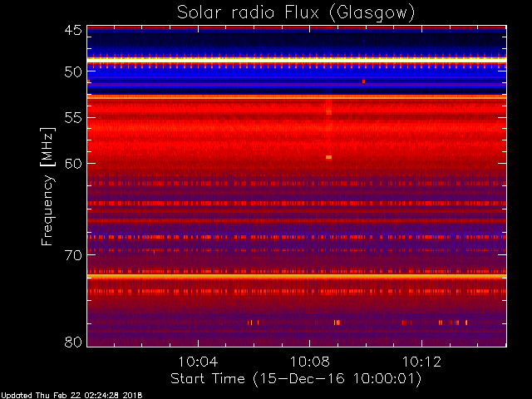532x399 pixels.
Task: Click the '70' frequency tick label
Action: coord(73,255)
